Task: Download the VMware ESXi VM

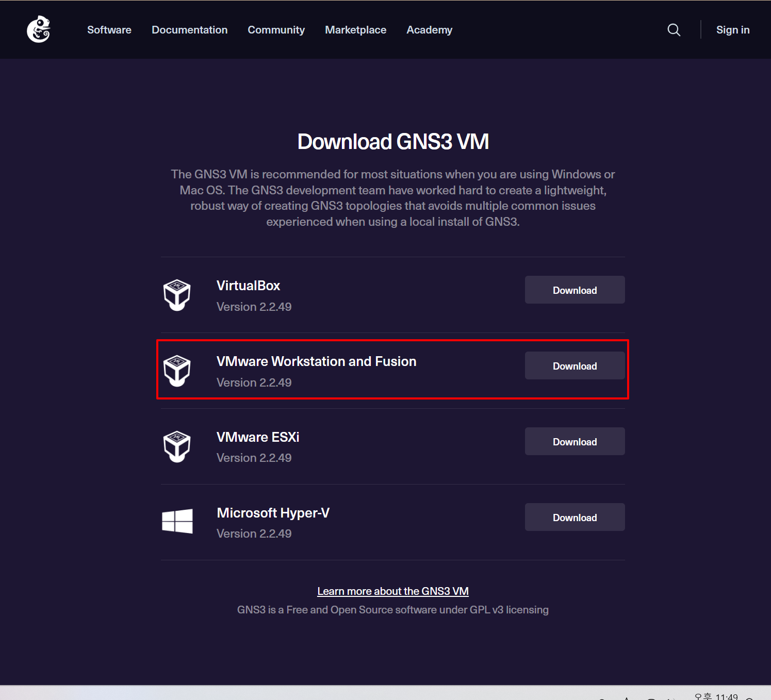Action: [x=575, y=441]
